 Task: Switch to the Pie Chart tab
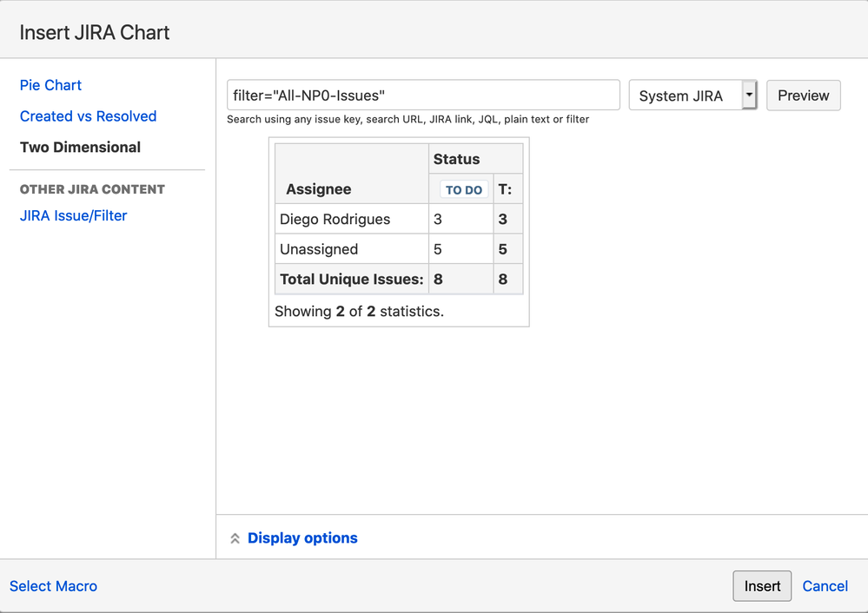point(50,85)
